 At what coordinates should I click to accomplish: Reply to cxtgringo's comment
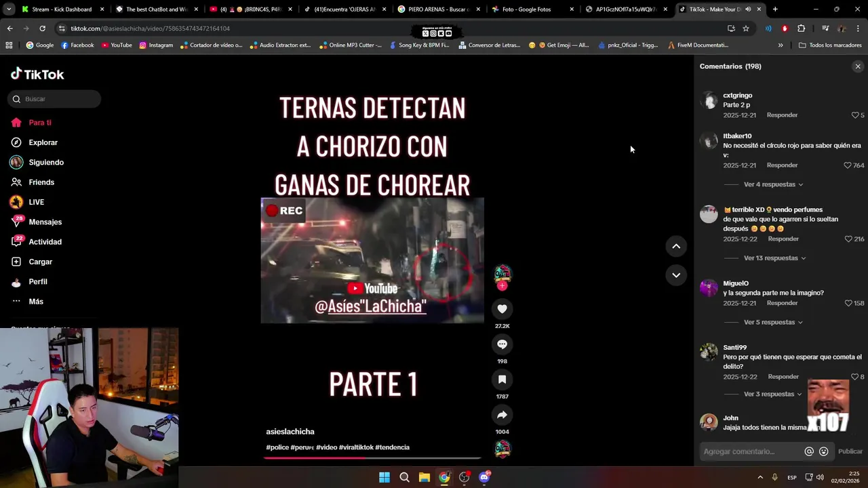(x=782, y=115)
